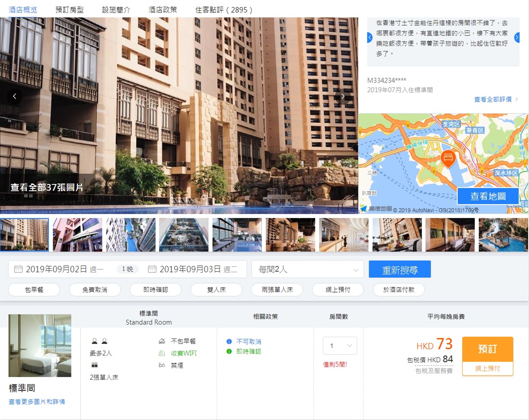Click the blue non-refundable info icon
529x420 pixels.
click(x=229, y=342)
